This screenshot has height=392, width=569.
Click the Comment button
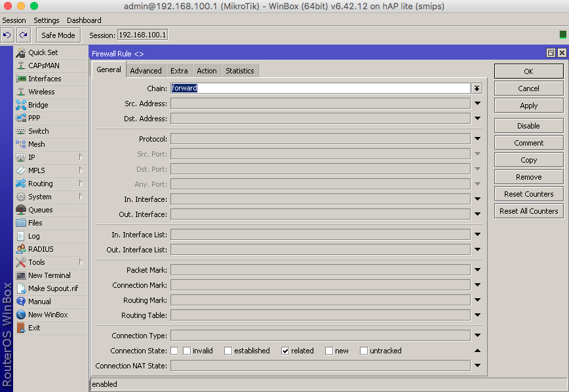[x=529, y=143]
